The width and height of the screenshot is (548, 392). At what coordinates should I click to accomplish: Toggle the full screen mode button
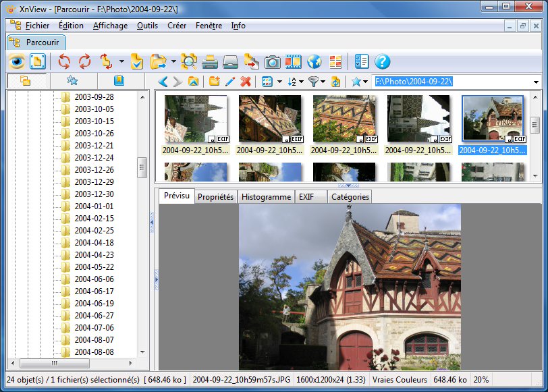pyautogui.click(x=37, y=62)
